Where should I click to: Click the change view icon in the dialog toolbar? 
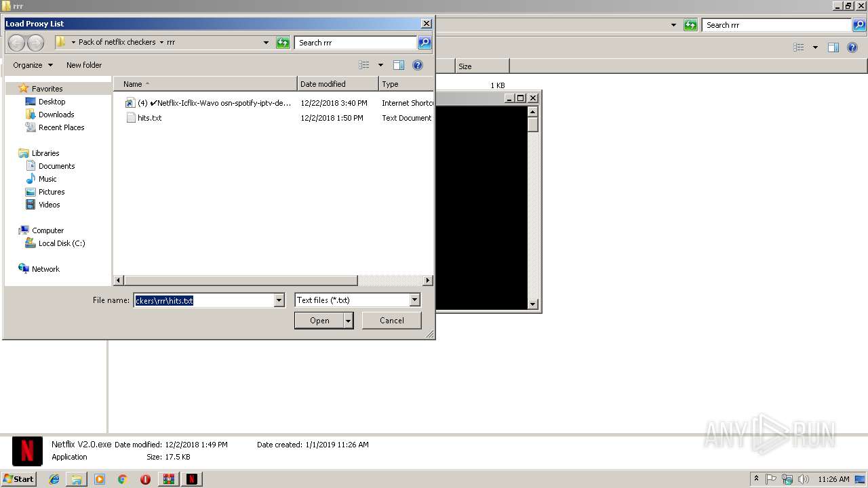[364, 65]
